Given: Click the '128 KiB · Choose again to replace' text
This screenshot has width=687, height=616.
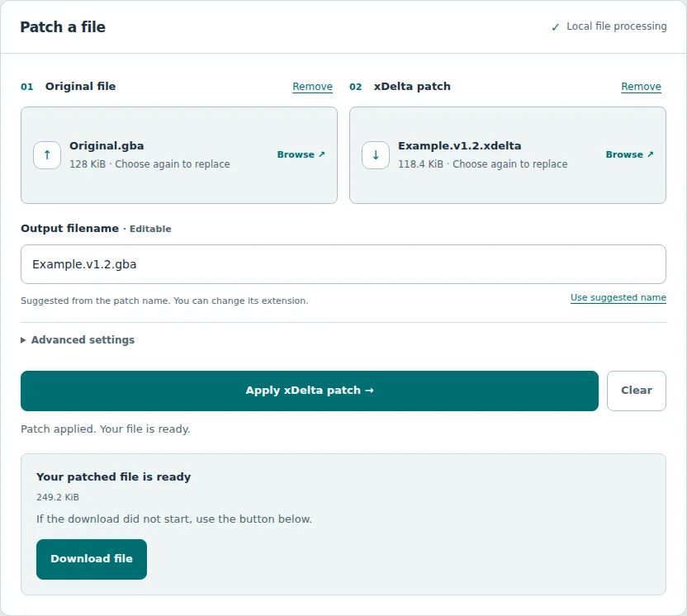Looking at the screenshot, I should [x=149, y=163].
